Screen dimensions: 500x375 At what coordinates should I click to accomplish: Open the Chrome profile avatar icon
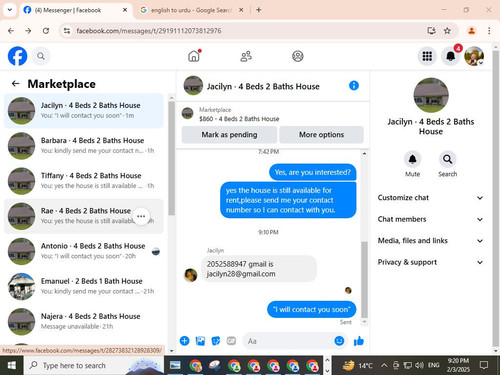coord(471,31)
